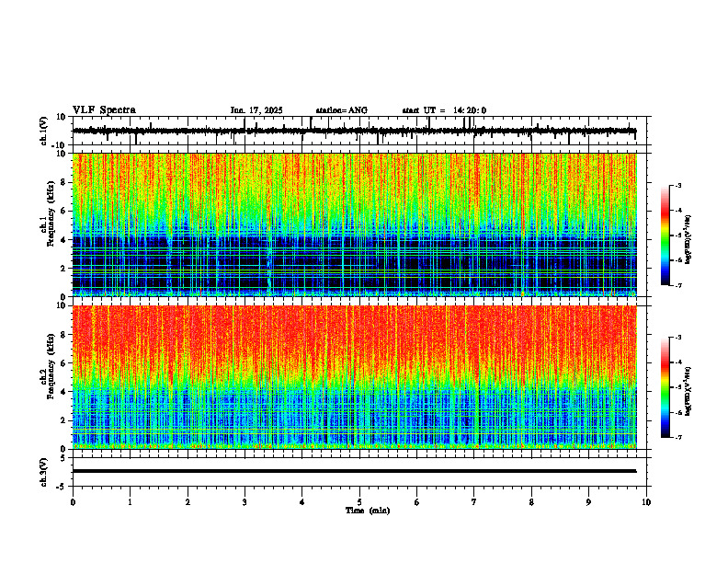
Task: Click the time axis tick label "7"
Action: tap(474, 502)
